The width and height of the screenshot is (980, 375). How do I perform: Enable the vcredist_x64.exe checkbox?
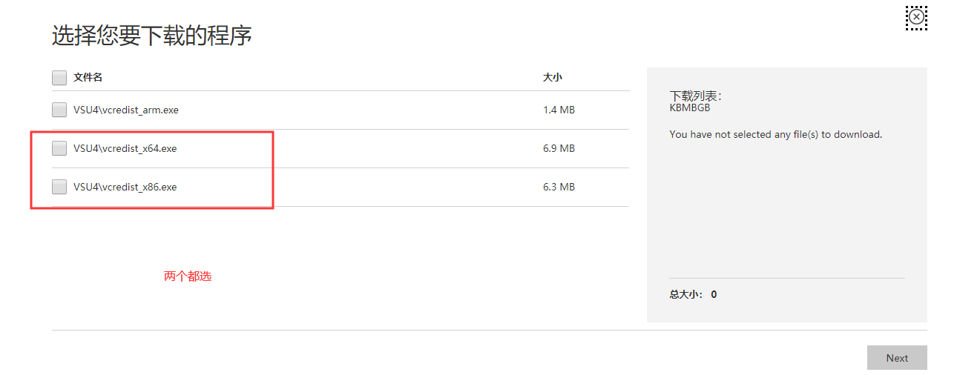tap(59, 148)
